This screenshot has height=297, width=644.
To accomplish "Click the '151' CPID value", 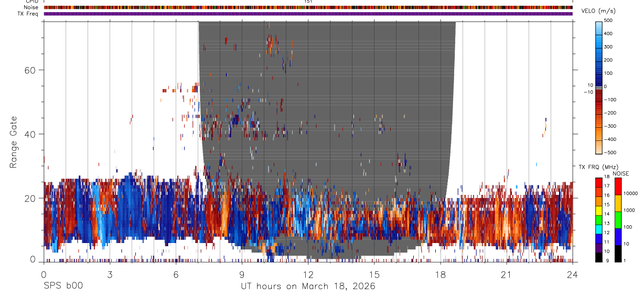I will click(x=308, y=2).
